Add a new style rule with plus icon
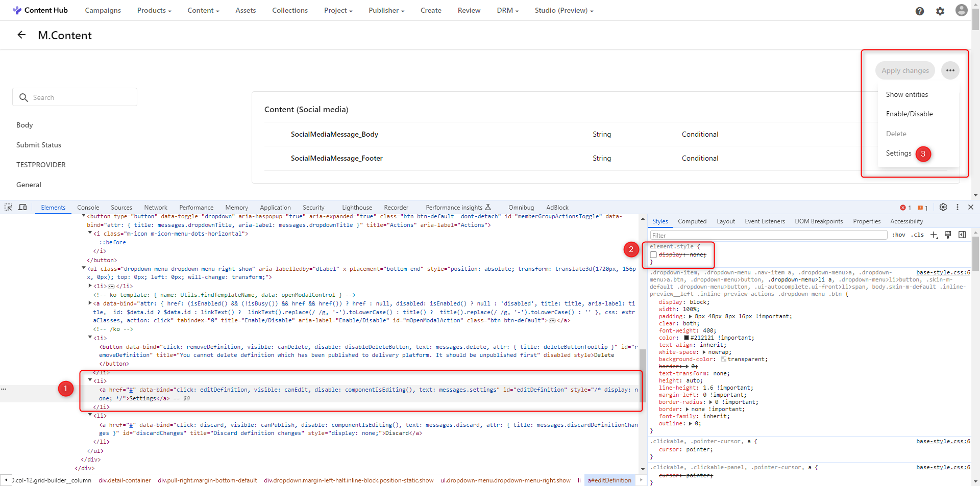 (934, 235)
